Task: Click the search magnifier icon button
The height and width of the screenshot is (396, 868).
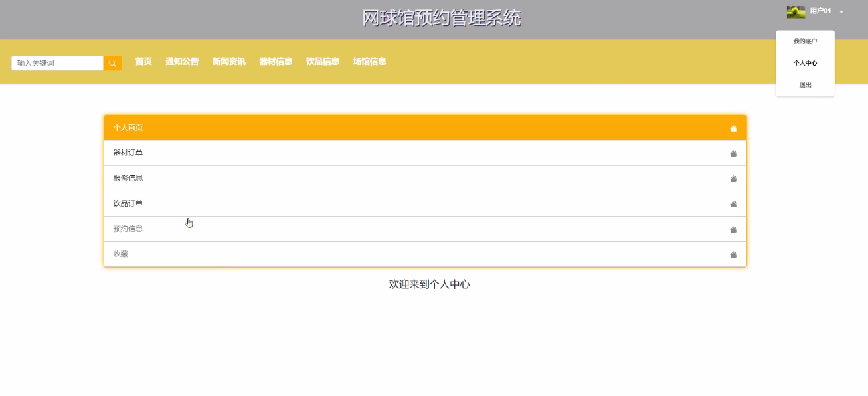Action: click(x=112, y=63)
